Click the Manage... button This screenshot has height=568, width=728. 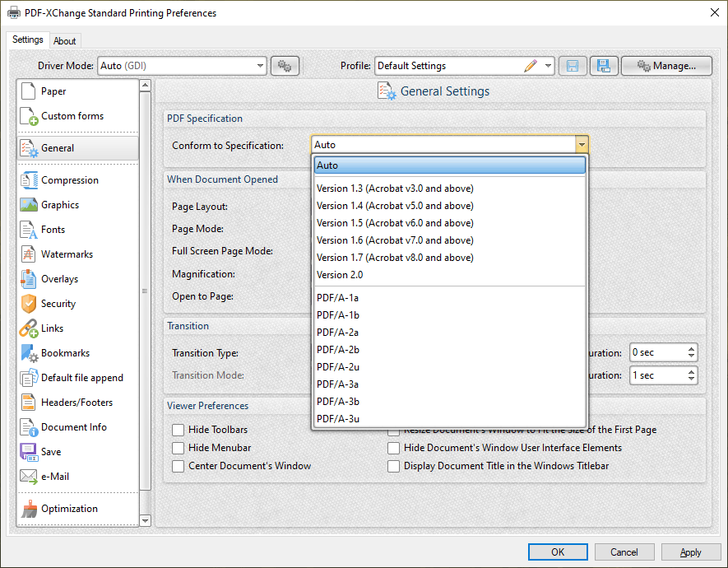click(x=666, y=66)
